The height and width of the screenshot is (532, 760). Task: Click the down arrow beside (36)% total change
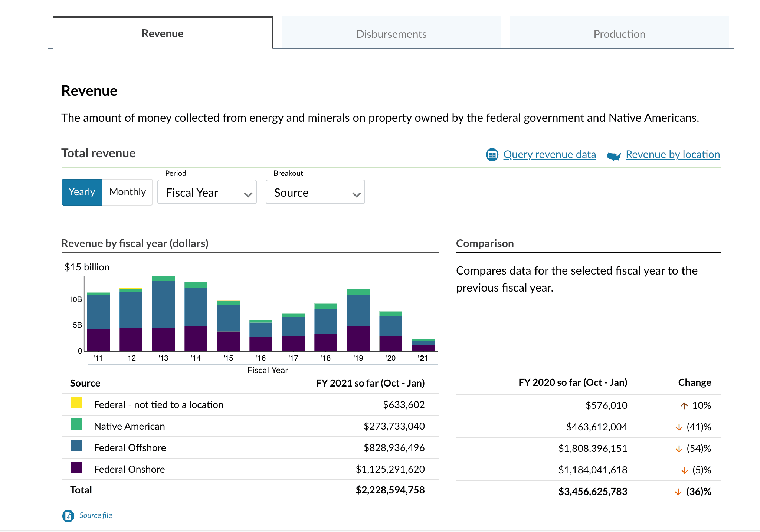pos(678,492)
